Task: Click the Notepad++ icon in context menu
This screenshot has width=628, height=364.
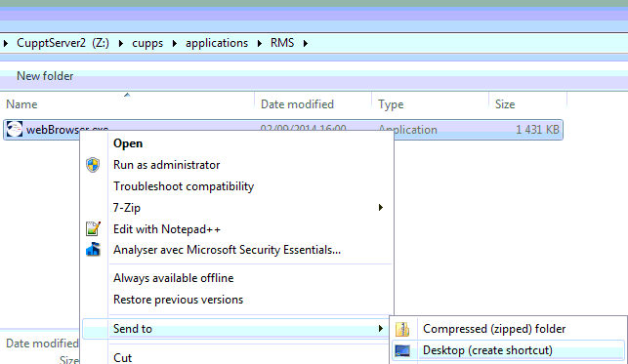Action: point(93,228)
